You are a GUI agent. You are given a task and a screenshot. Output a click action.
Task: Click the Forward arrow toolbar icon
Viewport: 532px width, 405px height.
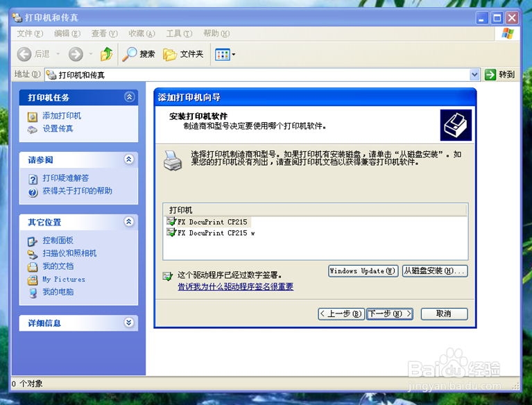pyautogui.click(x=76, y=54)
